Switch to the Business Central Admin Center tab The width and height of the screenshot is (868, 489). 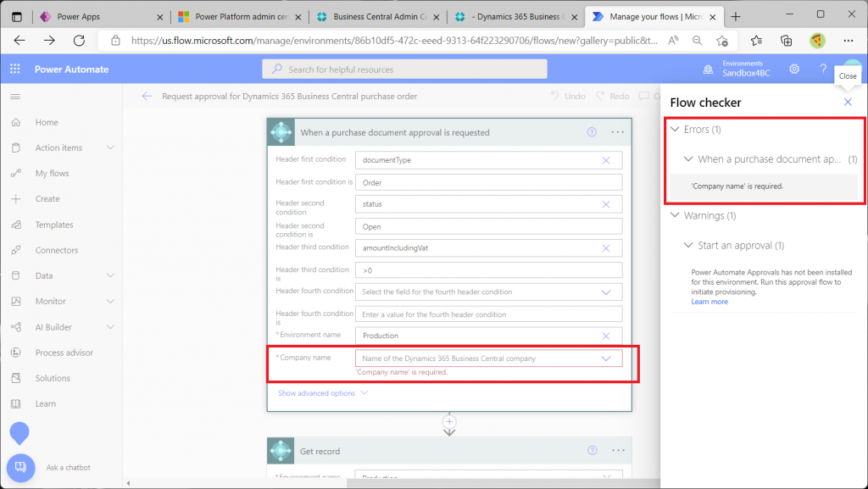(x=377, y=17)
